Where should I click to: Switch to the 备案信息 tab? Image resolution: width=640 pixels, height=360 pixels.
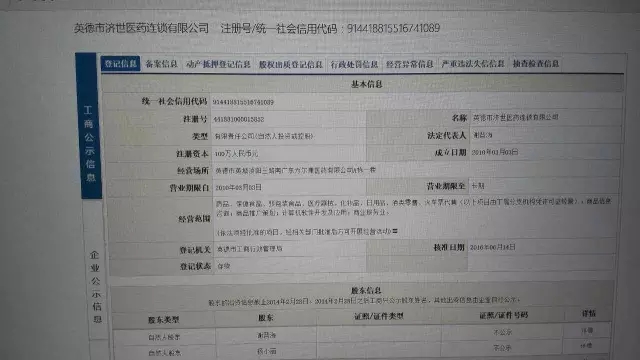click(162, 64)
